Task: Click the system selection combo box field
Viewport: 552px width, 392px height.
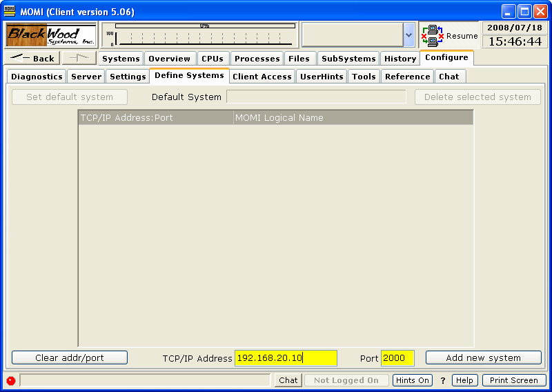Action: click(353, 35)
